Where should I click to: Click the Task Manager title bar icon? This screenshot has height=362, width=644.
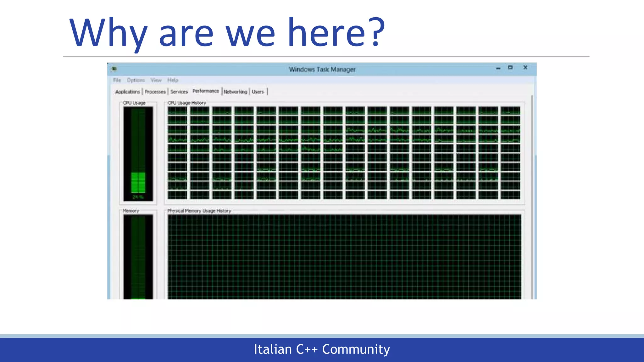point(114,69)
